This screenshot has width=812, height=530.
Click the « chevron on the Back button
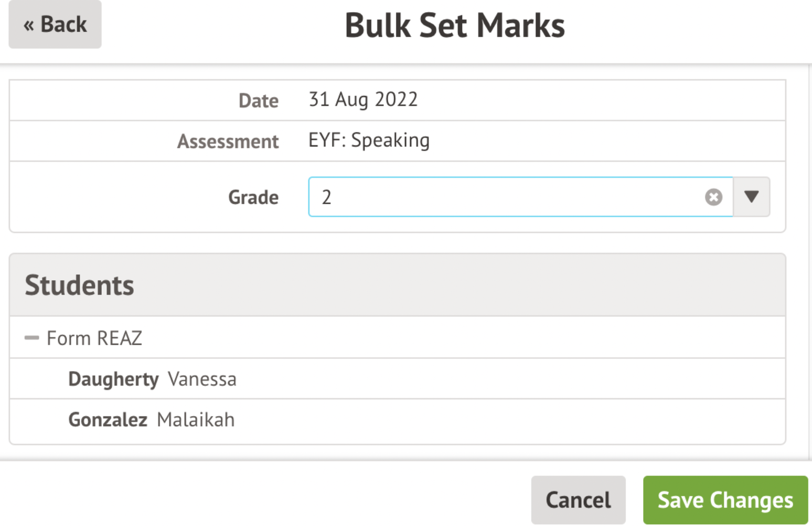pyautogui.click(x=29, y=25)
